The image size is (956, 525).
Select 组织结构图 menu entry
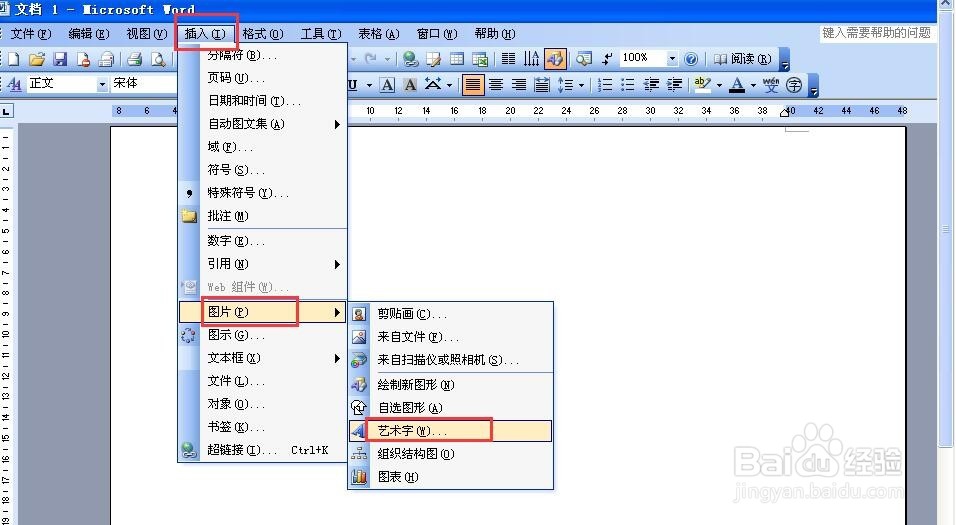[451, 454]
